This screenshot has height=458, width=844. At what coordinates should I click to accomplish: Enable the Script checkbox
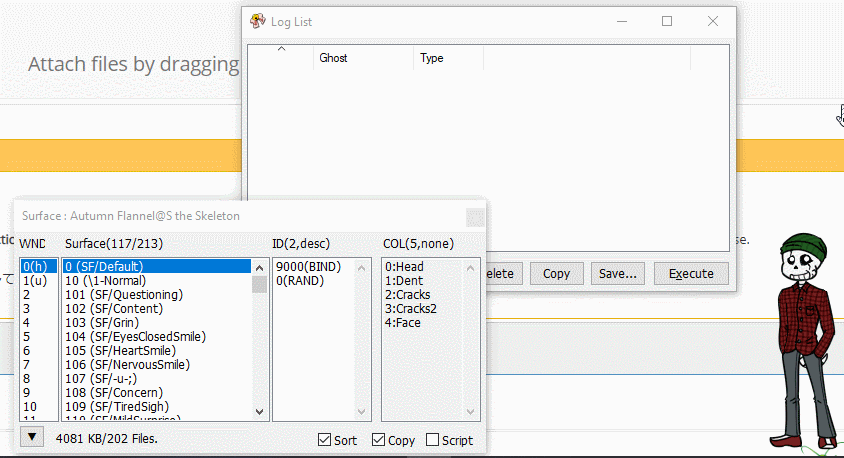pyautogui.click(x=432, y=440)
